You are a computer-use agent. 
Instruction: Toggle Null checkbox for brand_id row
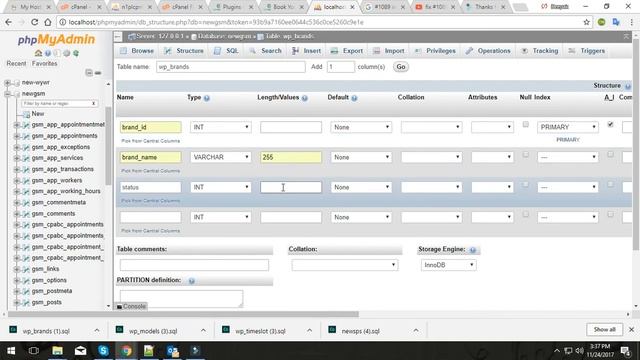pyautogui.click(x=526, y=124)
